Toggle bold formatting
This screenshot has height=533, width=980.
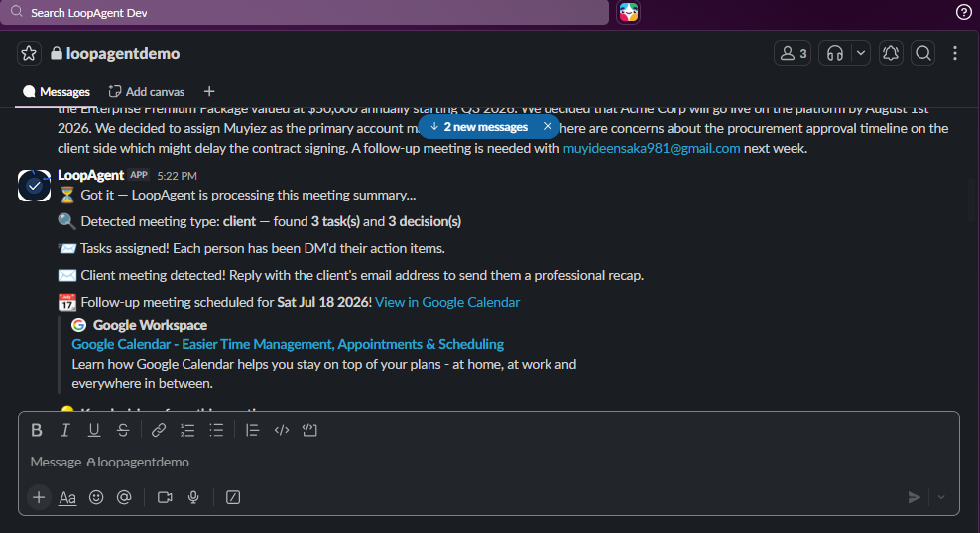pos(37,430)
